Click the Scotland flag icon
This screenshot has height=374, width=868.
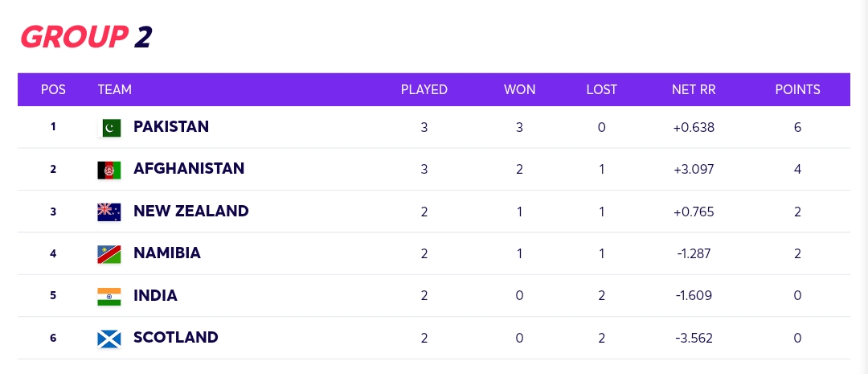pyautogui.click(x=109, y=339)
